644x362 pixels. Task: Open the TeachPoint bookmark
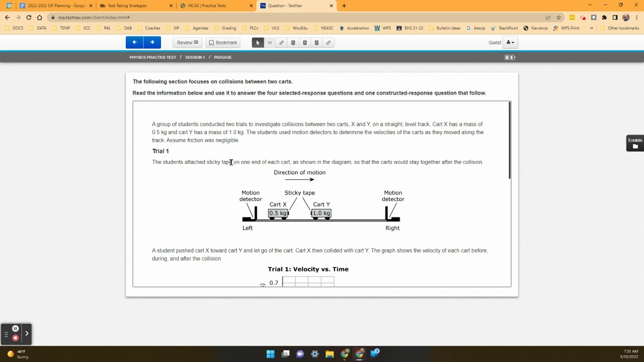pos(504,28)
